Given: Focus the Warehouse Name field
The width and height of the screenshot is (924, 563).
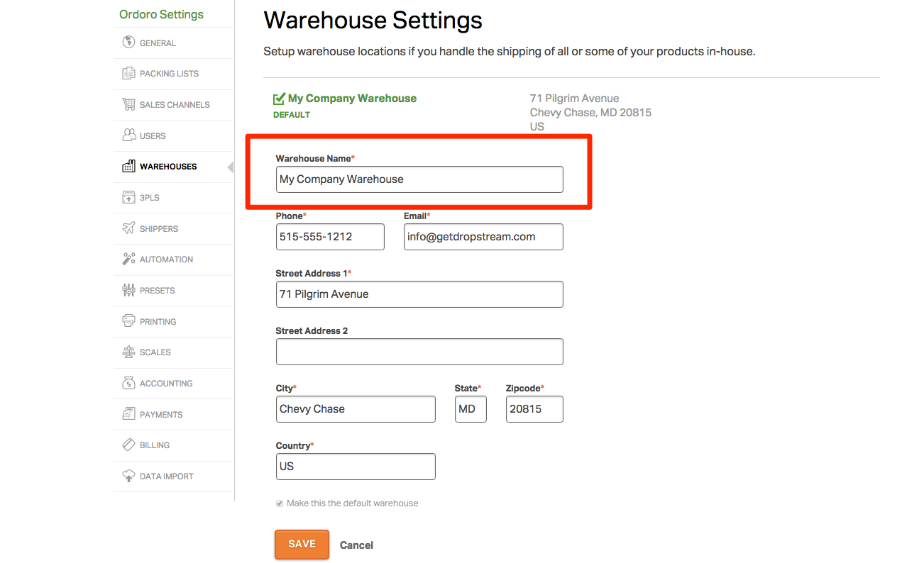Looking at the screenshot, I should 419,179.
